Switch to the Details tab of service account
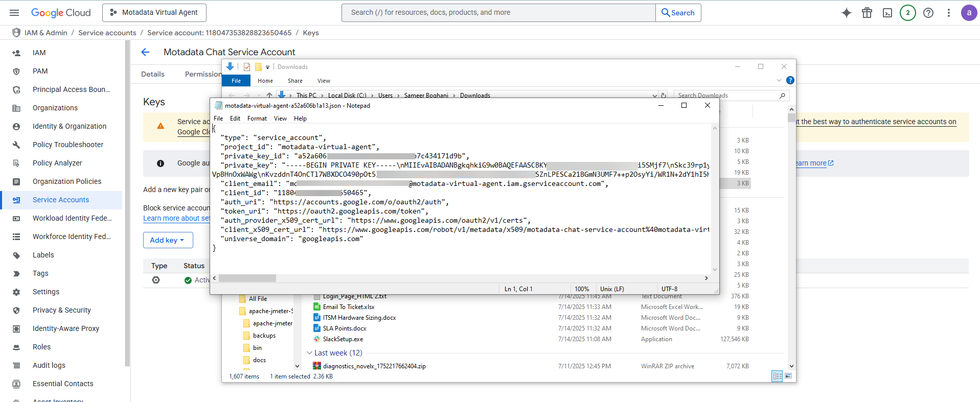Screen dimensions: 980x402 tap(153, 74)
